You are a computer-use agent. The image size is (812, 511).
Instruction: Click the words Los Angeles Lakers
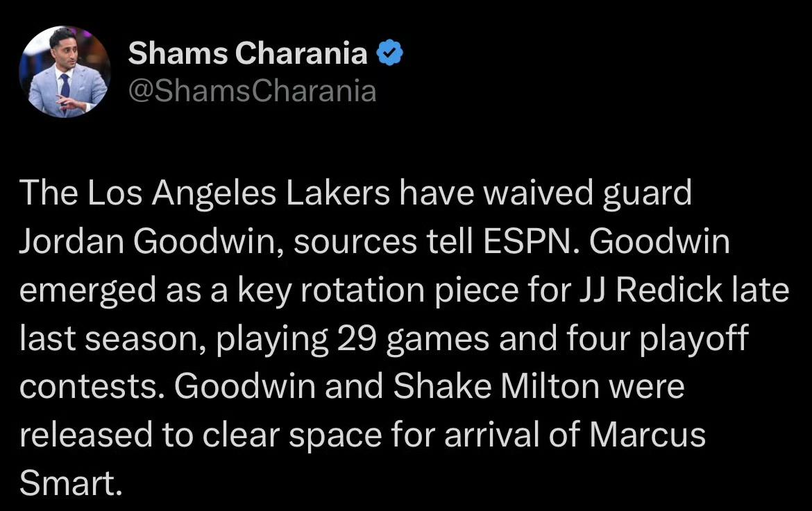[238, 193]
